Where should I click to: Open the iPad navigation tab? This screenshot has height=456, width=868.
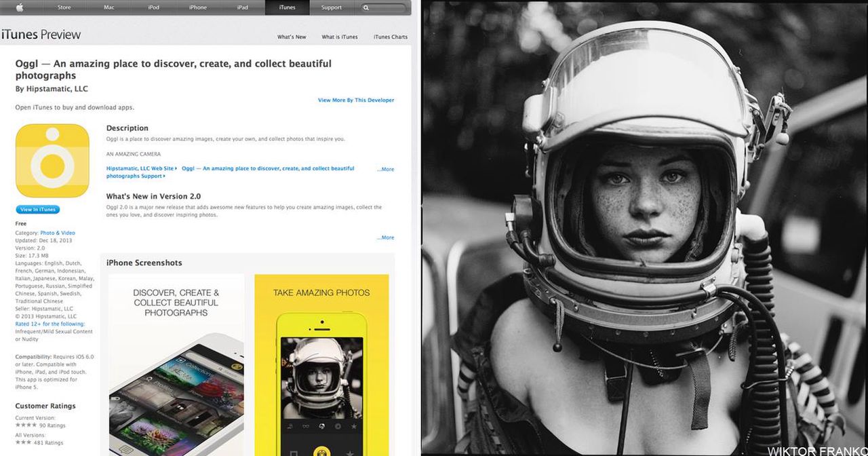pos(242,7)
